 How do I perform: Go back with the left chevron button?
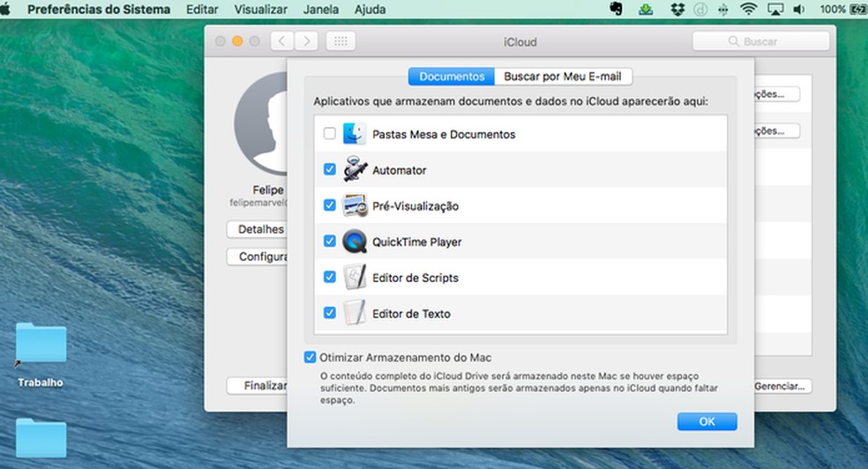281,41
